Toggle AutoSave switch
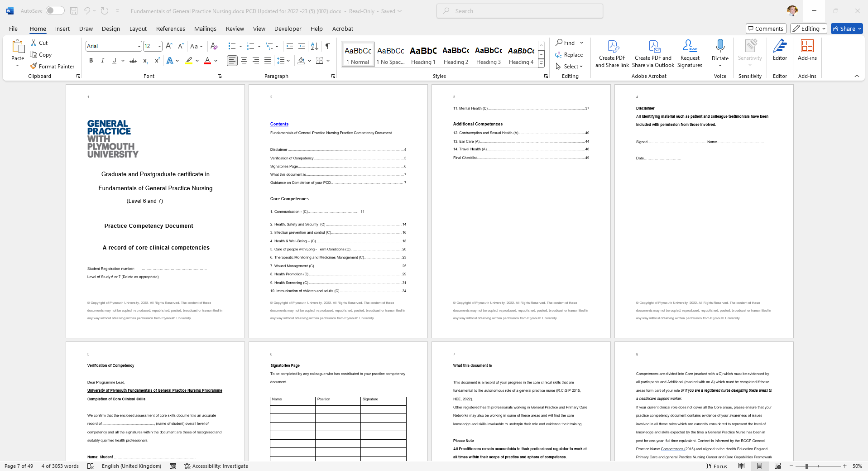Screen dimensions: 868x471 [55, 11]
